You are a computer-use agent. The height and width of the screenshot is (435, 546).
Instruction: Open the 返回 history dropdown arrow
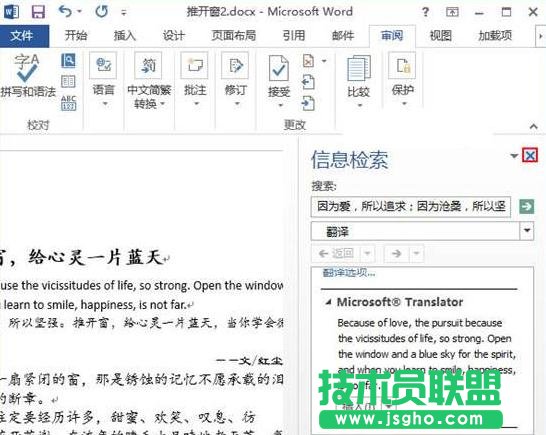368,254
